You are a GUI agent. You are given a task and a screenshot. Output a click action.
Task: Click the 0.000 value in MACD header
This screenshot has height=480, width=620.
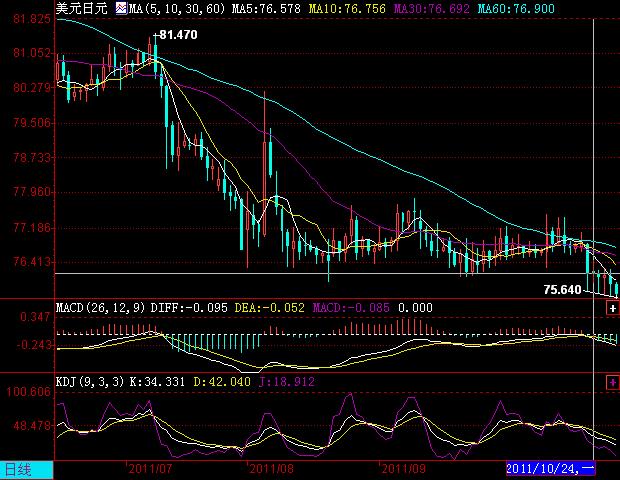(415, 308)
